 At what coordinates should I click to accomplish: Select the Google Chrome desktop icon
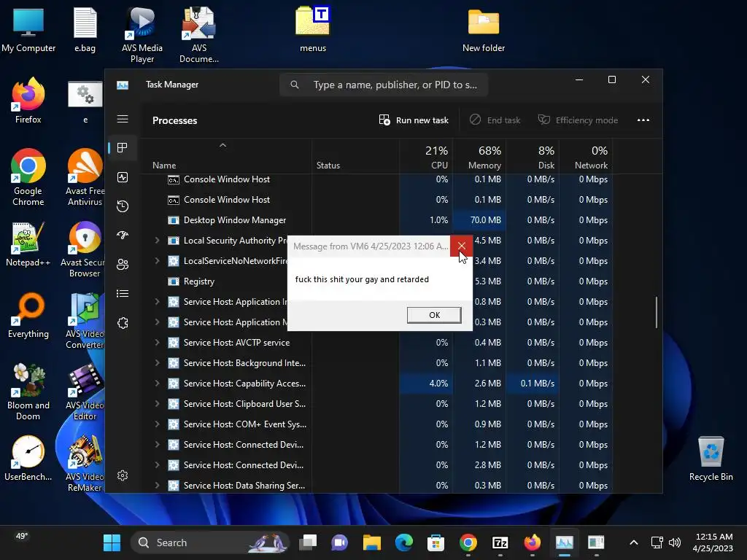[x=28, y=177]
